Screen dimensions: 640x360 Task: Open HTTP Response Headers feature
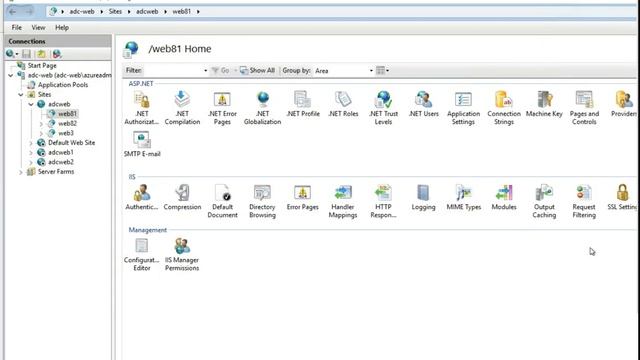point(383,201)
